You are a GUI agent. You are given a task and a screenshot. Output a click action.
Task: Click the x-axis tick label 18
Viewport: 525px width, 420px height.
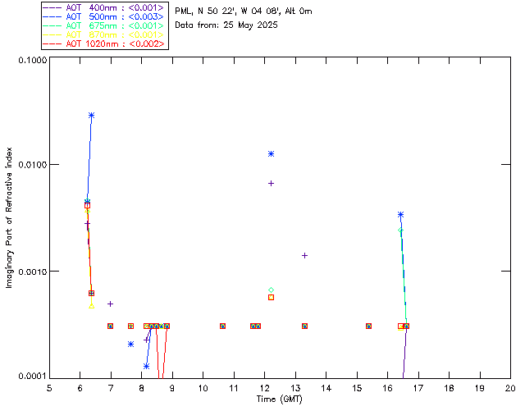pyautogui.click(x=449, y=388)
